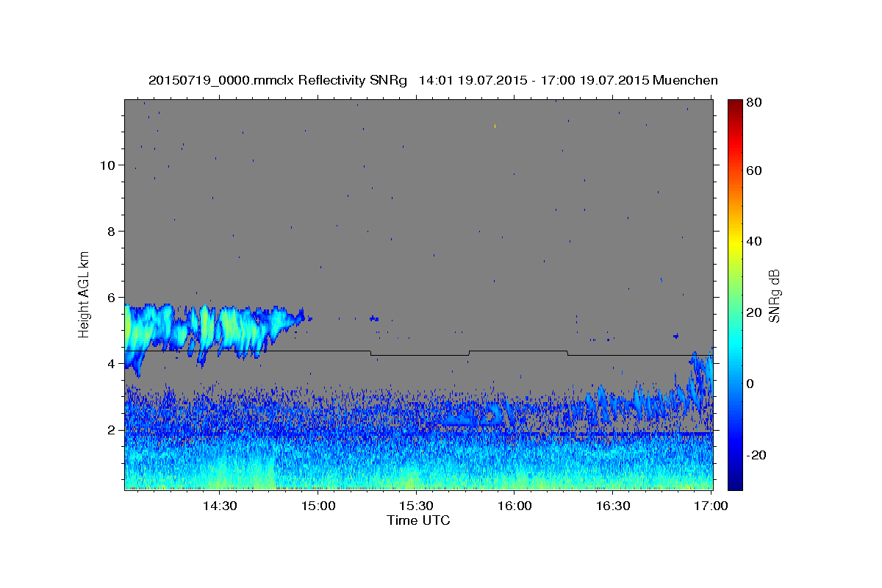
Task: Click the colorbar value 40
Action: tap(756, 241)
